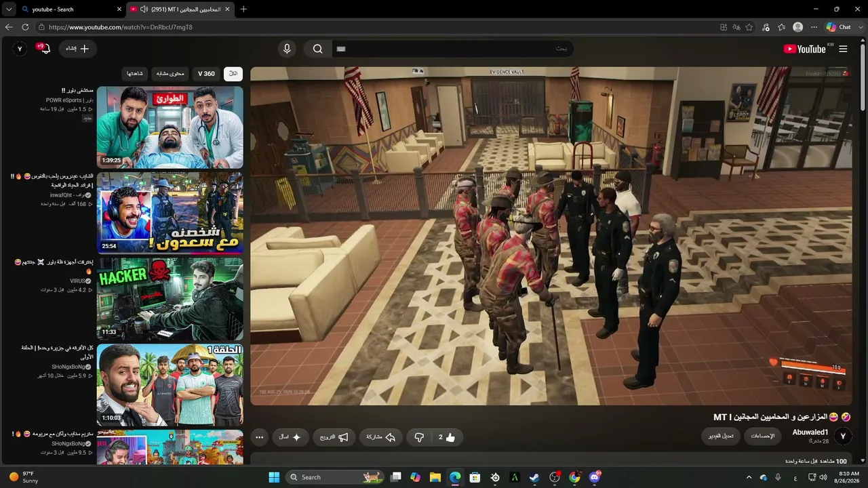Mute the tab using the speaker icon
Screen dimensions: 868x488
click(144, 9)
